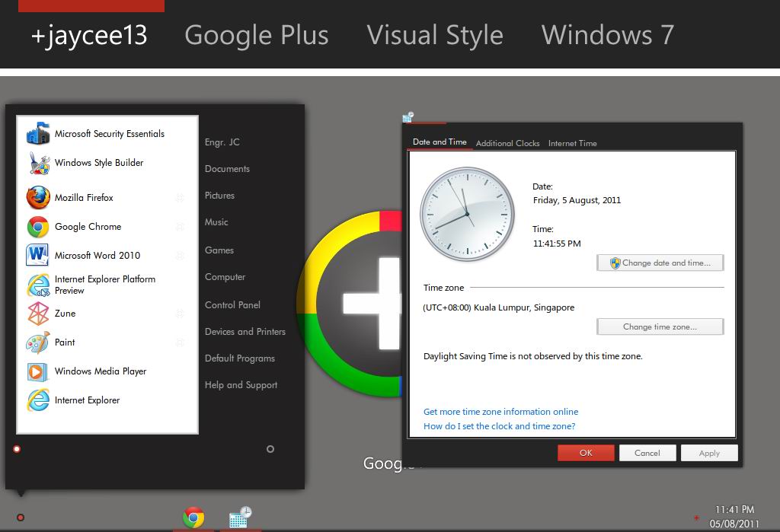Click the red OK button
The image size is (780, 532).
586,453
